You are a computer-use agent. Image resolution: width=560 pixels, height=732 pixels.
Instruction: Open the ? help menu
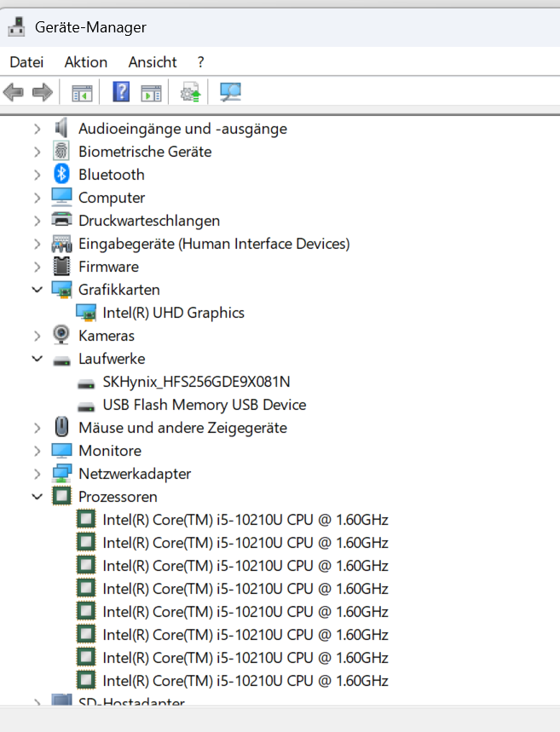[x=201, y=62]
